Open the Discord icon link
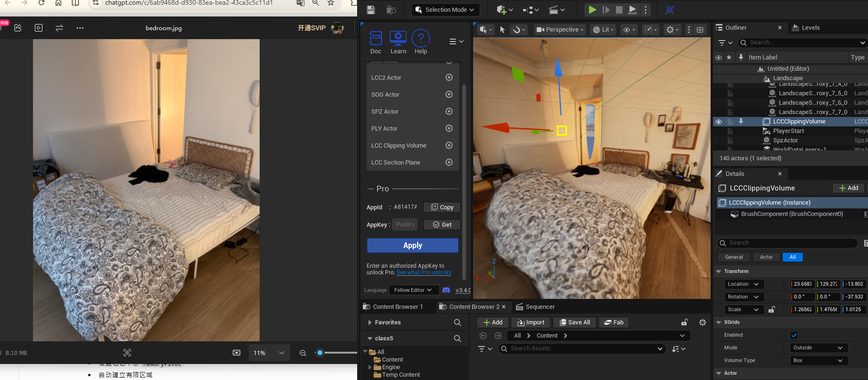The height and width of the screenshot is (380, 868). point(446,290)
